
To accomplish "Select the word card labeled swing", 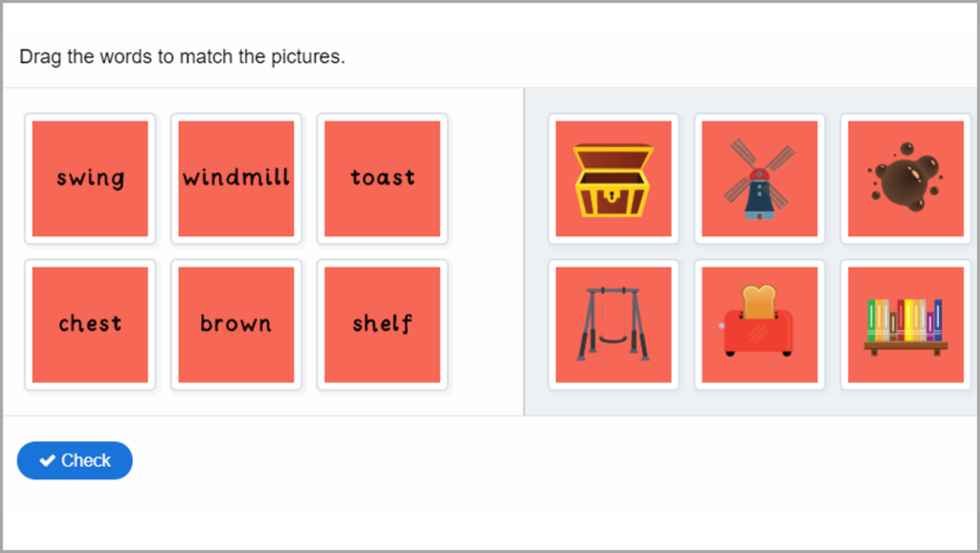I will 90,178.
